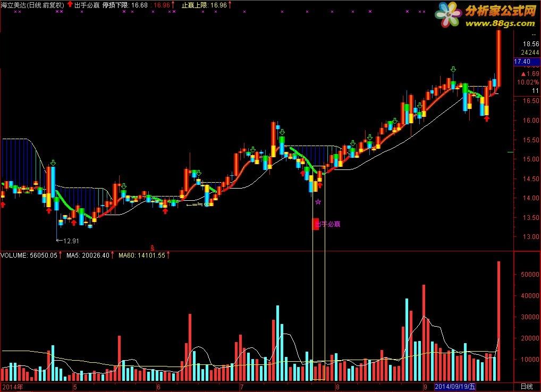Screen dimensions: 541x392
Task: Click the 停损下限: 16.68 readout
Action: [x=125, y=5]
